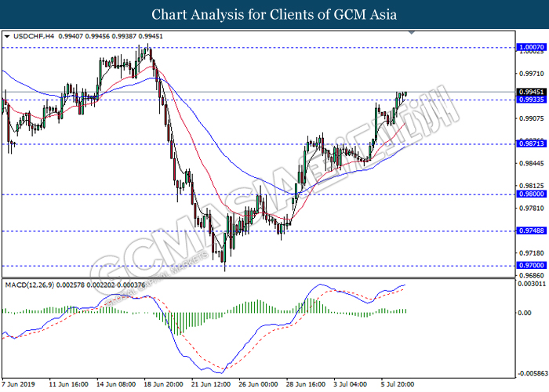Screen dimensions: 549x392
Task: Click the 5 Jul 20:00 time label
Action: pyautogui.click(x=398, y=384)
